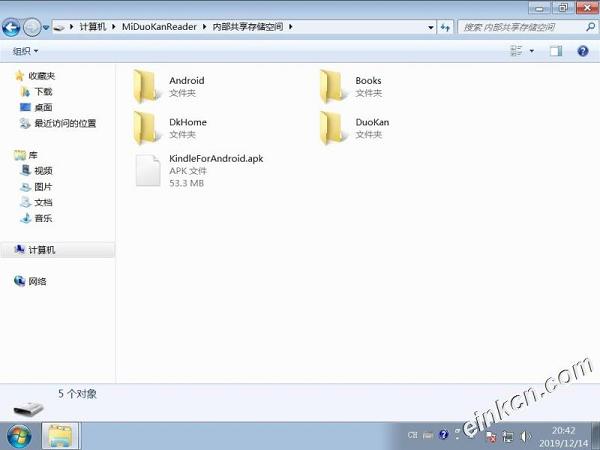600x450 pixels.
Task: Open 最近访问的位置 in favorites
Action: [x=65, y=123]
